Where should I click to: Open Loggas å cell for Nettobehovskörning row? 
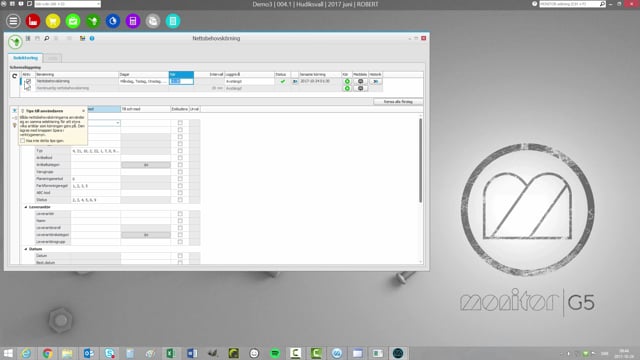click(x=249, y=81)
